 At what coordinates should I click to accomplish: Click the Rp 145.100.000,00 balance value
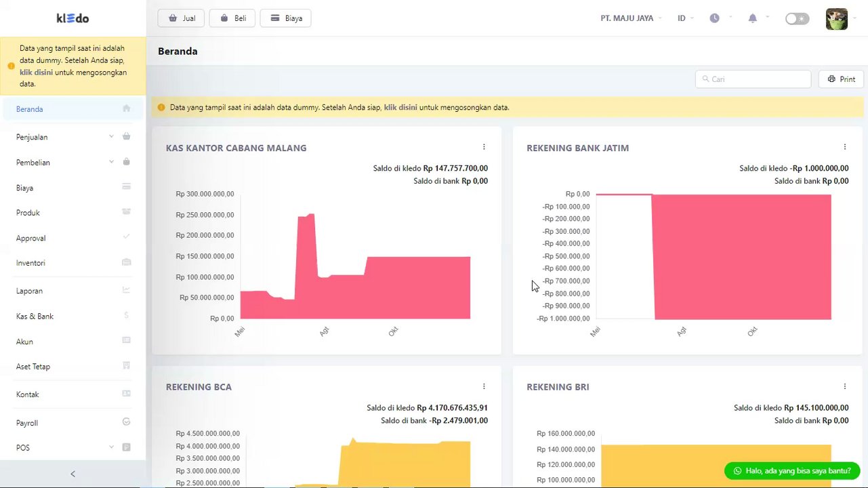[x=816, y=408]
